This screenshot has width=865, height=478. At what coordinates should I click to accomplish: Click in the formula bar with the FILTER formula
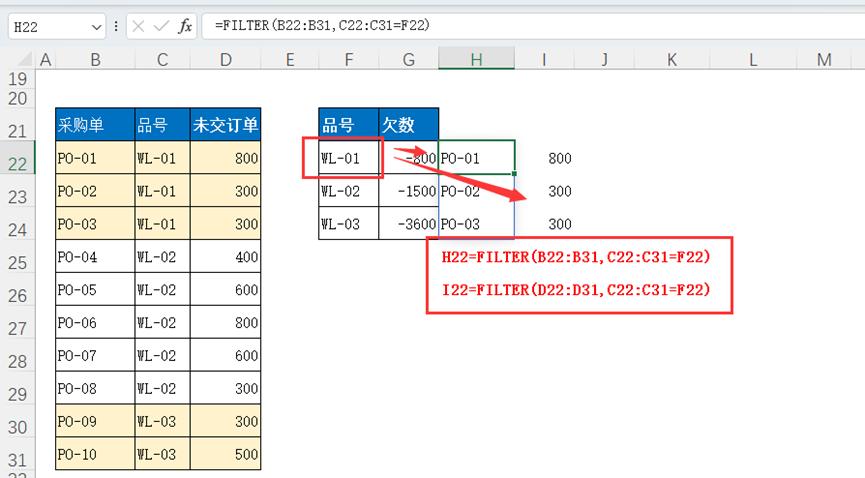click(x=533, y=26)
